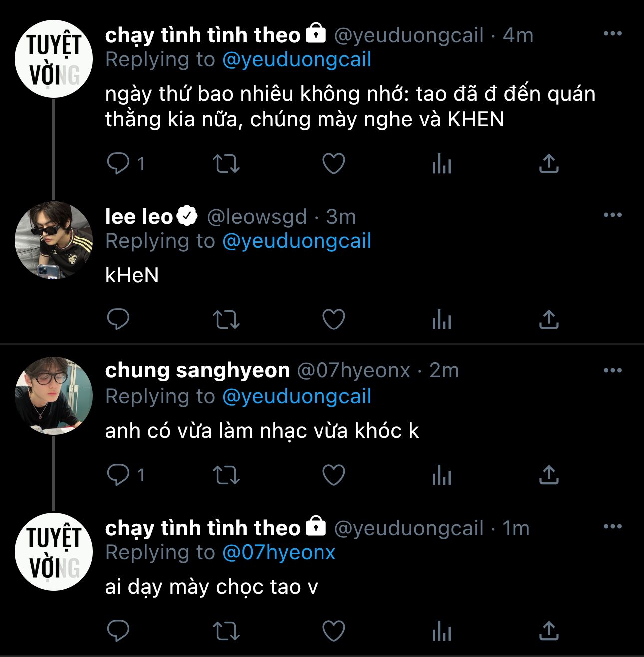
Task: Open lee leo display name profile
Action: [x=139, y=217]
